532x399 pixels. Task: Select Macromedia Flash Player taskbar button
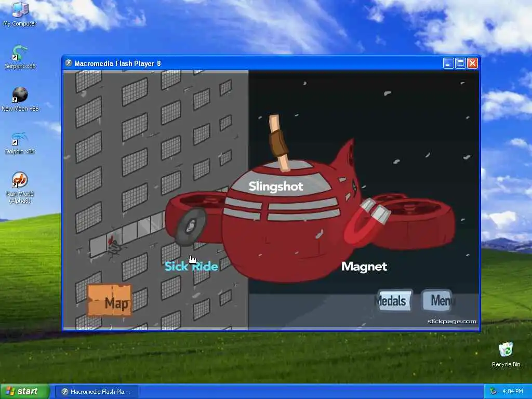97,392
